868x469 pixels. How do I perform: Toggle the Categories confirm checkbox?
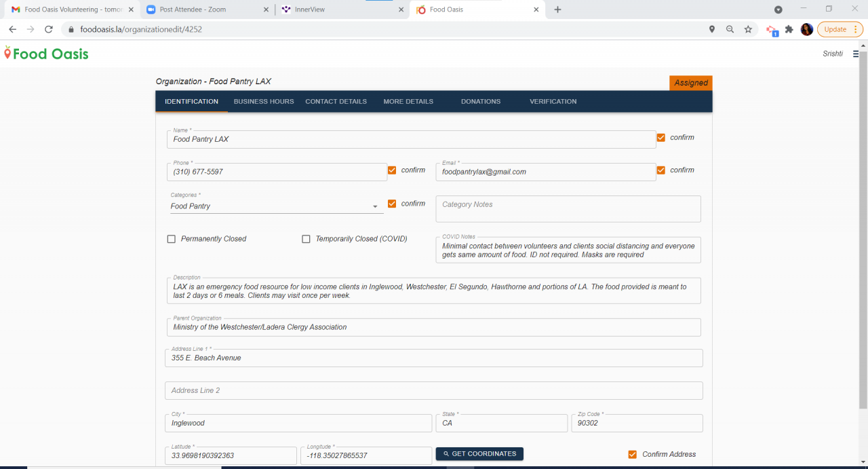click(x=392, y=204)
